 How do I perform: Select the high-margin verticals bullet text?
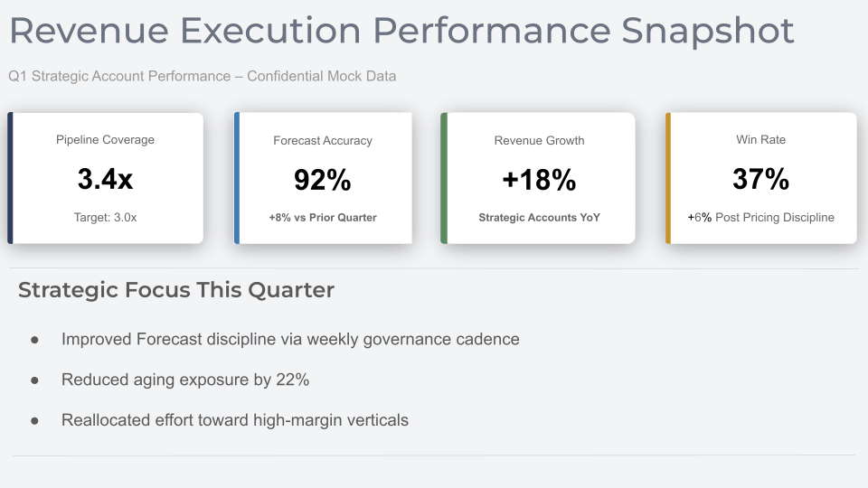tap(235, 420)
